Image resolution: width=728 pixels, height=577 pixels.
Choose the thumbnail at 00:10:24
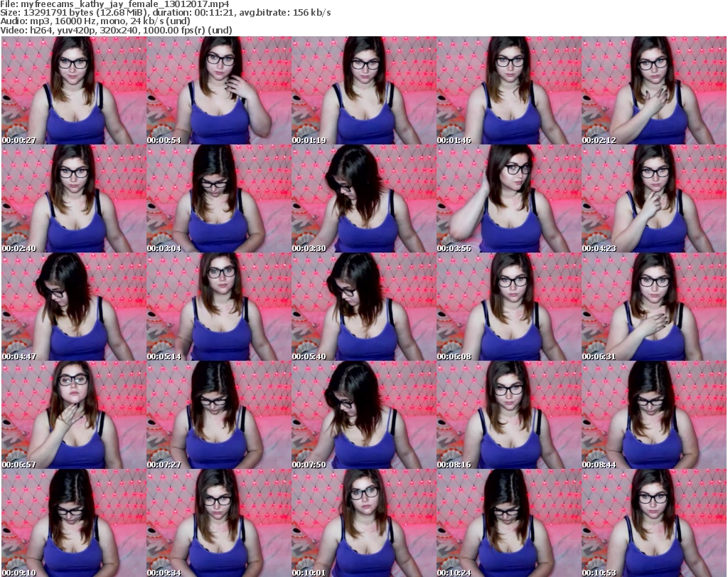click(509, 523)
